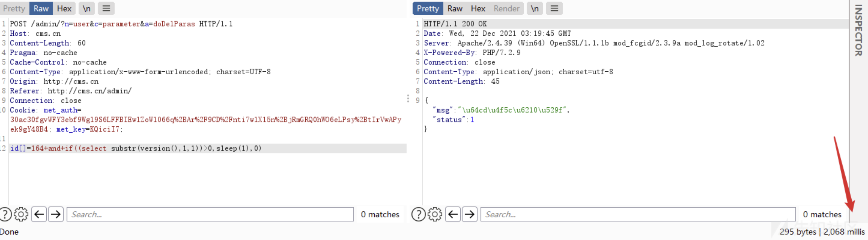This screenshot has height=240, width=868.
Task: Go to previous match in response pane
Action: tap(453, 214)
